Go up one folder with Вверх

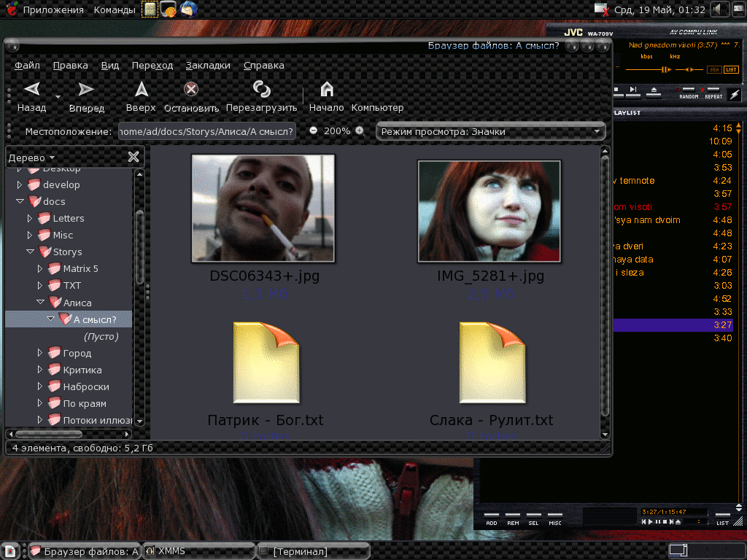[x=141, y=90]
